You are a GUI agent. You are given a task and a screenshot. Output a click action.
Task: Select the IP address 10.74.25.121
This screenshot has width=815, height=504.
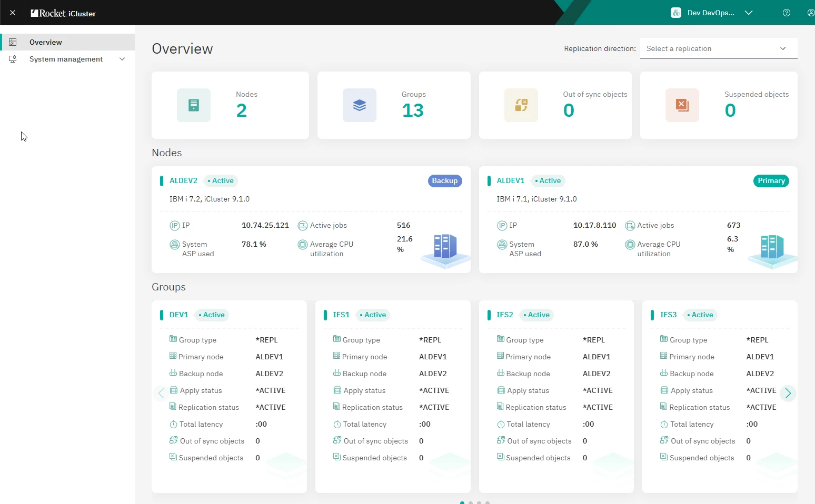pyautogui.click(x=265, y=225)
